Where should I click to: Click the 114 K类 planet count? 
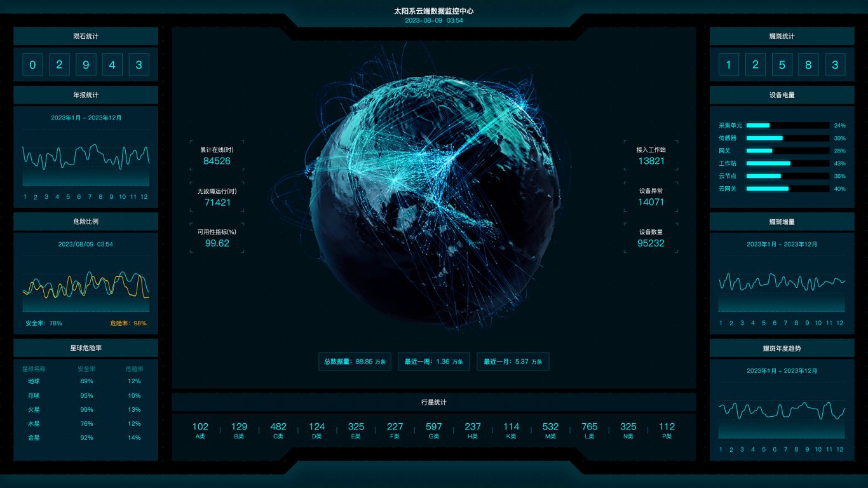512,430
